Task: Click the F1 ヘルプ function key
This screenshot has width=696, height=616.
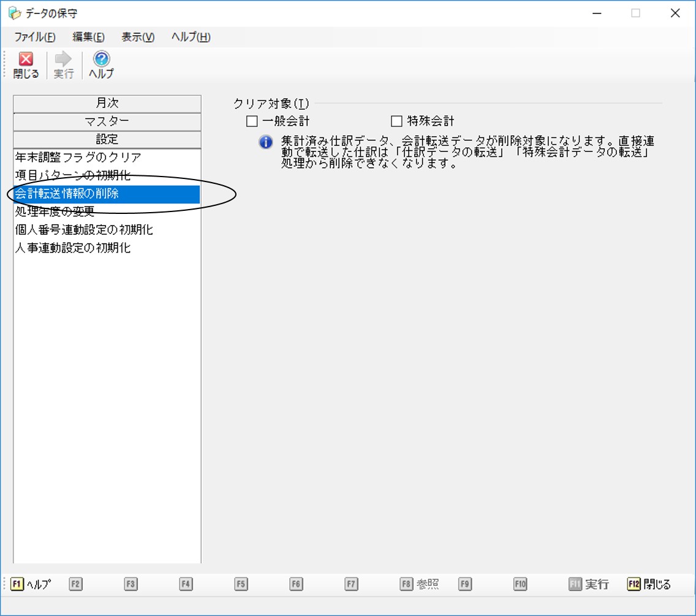Action: [31, 584]
